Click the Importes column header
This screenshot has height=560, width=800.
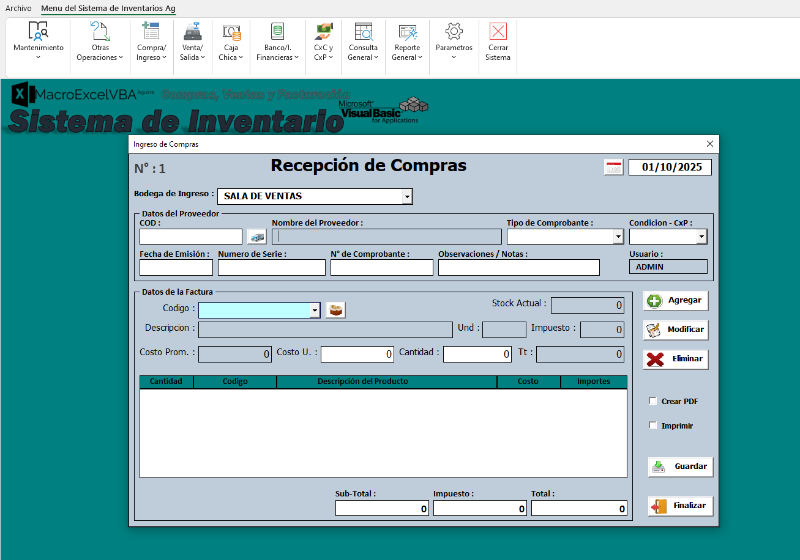click(x=594, y=381)
